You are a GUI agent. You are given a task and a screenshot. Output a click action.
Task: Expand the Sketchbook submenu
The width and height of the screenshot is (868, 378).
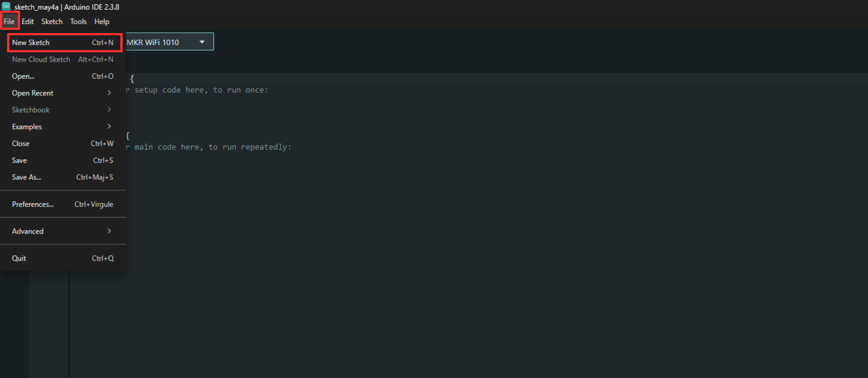(x=63, y=110)
